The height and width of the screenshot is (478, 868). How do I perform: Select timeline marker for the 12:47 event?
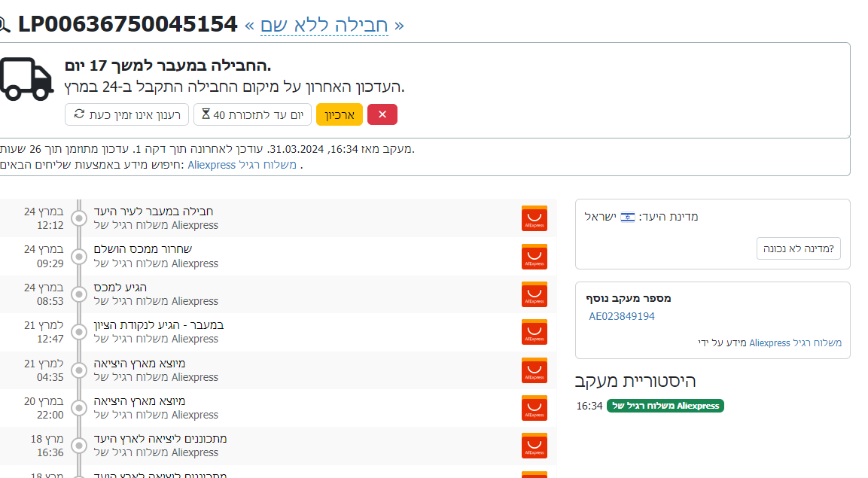click(x=79, y=332)
